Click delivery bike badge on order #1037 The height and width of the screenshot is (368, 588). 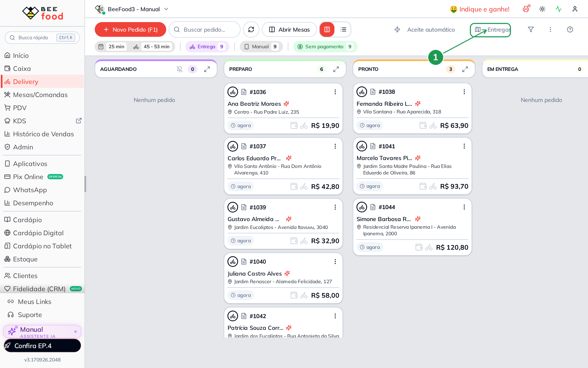[x=233, y=146]
